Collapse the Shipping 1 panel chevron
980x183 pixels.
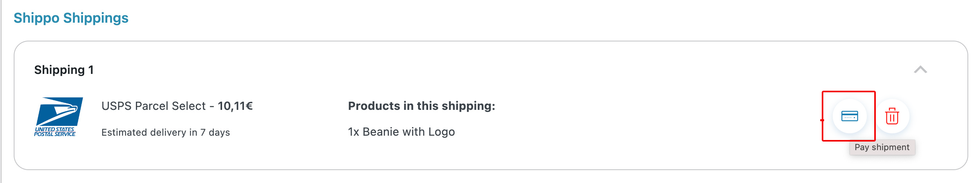(x=920, y=70)
